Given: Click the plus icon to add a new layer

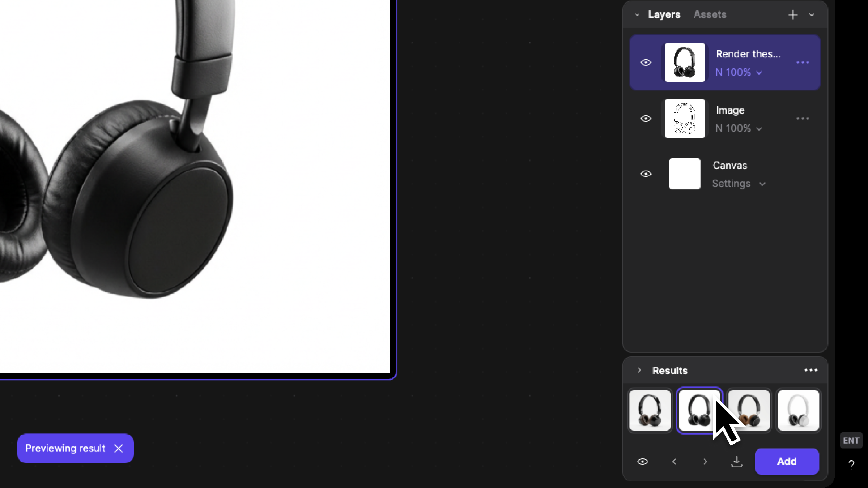Looking at the screenshot, I should click(x=792, y=14).
